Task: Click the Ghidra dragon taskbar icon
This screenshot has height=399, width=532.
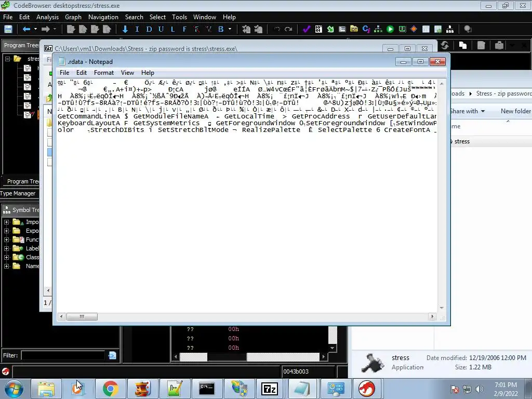Action: click(x=367, y=389)
